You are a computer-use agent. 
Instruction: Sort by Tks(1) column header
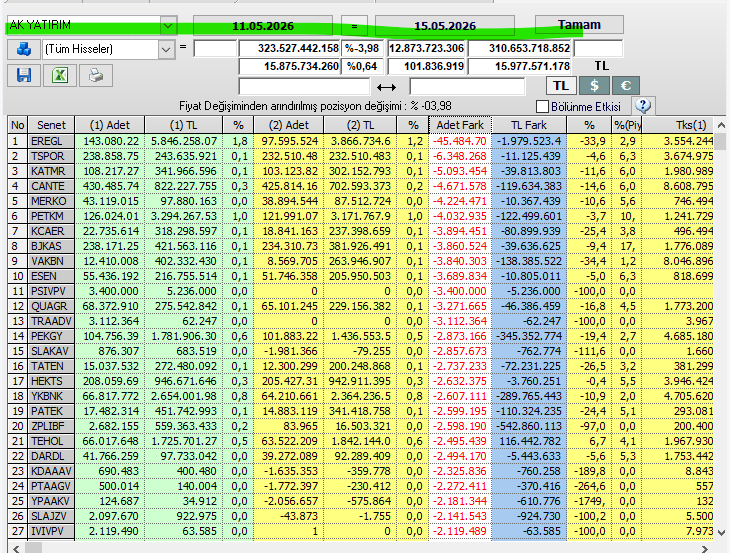(x=678, y=125)
